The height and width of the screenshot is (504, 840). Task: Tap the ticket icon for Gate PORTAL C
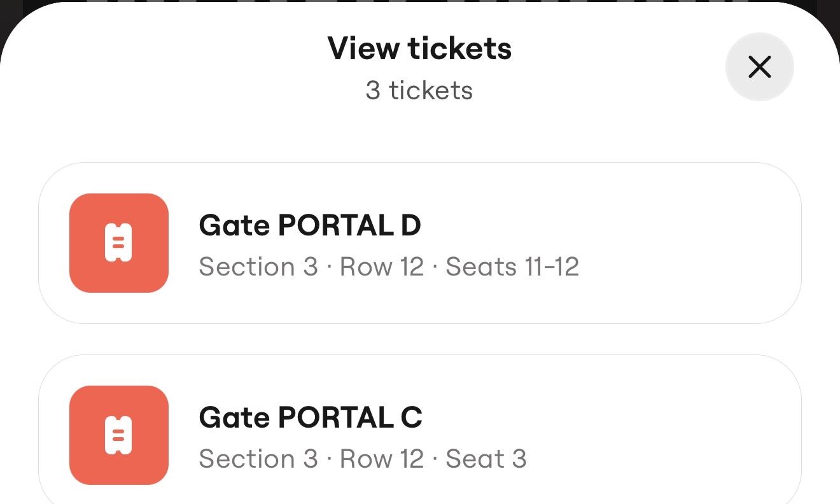pyautogui.click(x=118, y=435)
